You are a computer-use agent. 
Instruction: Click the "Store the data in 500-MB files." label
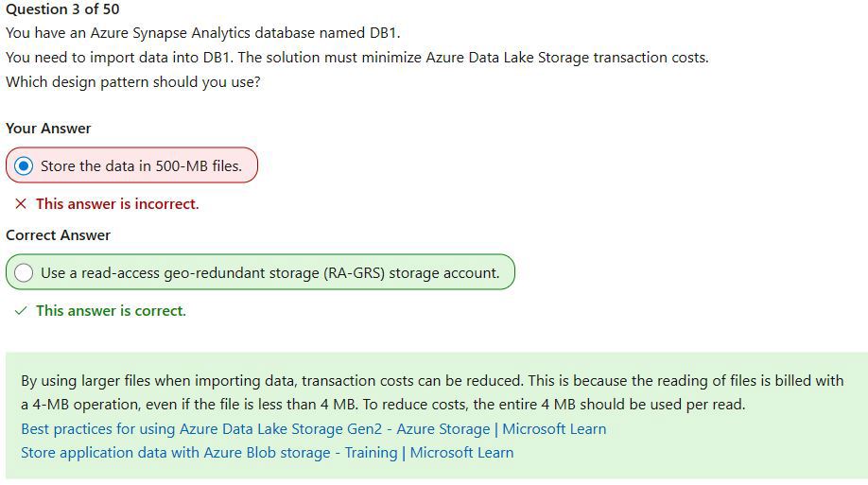coord(141,166)
